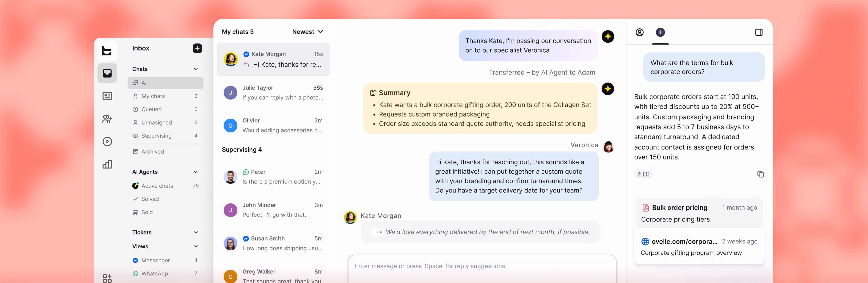Switch to the AI copilot tab
This screenshot has height=283, width=868.
(x=660, y=32)
